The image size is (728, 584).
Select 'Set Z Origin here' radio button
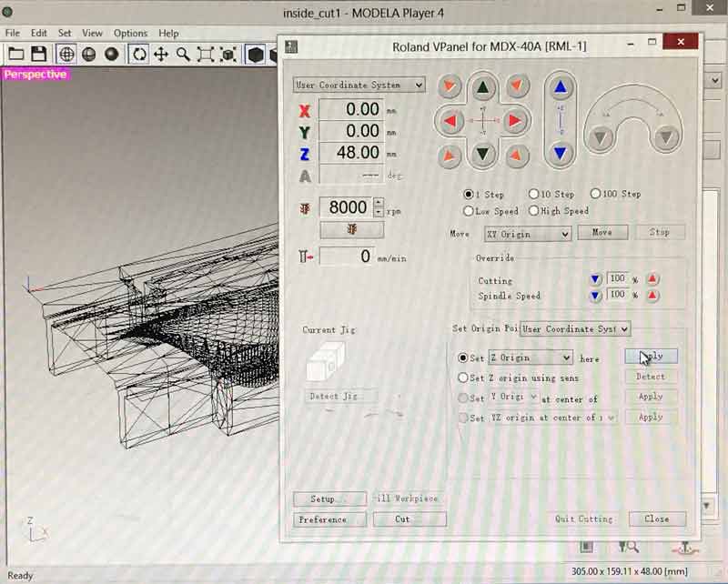click(x=462, y=357)
